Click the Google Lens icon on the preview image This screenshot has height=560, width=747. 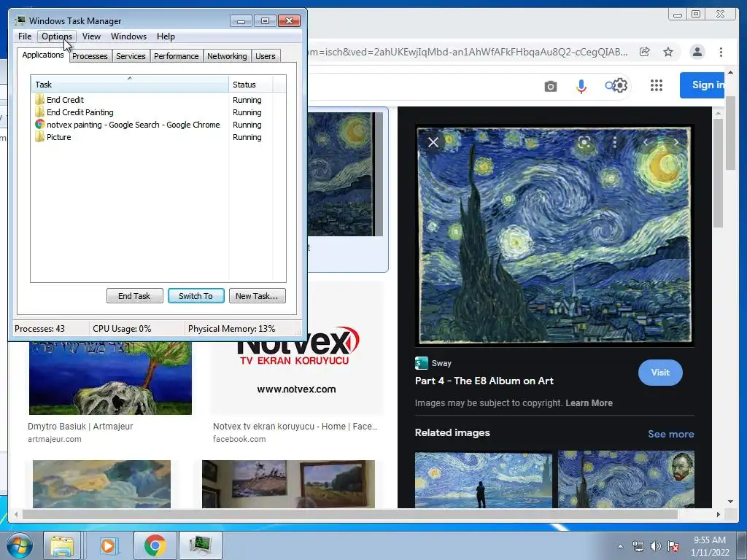(x=584, y=142)
